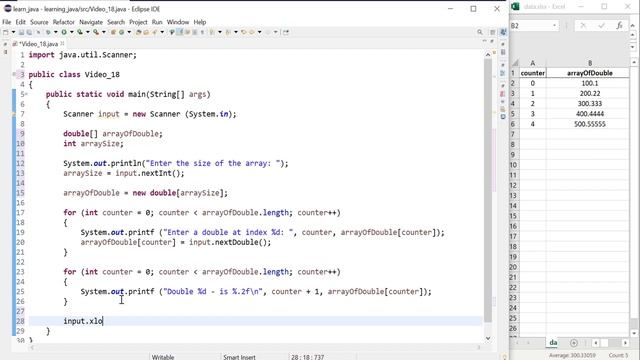The width and height of the screenshot is (640, 360).
Task: Open the Navigate menu
Action: point(91,22)
